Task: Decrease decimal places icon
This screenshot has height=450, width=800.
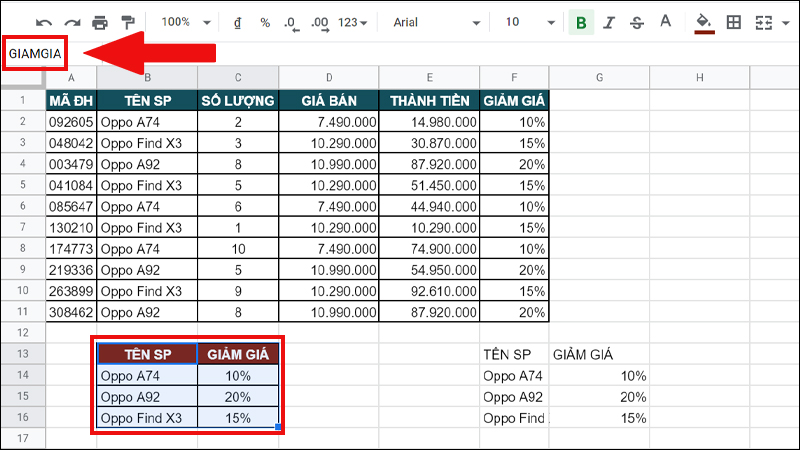Action: coord(290,22)
